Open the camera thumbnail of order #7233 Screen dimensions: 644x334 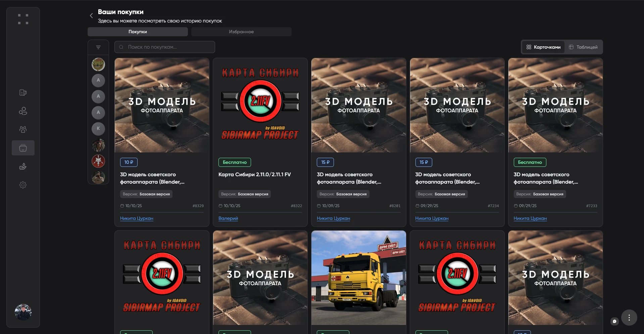point(555,105)
